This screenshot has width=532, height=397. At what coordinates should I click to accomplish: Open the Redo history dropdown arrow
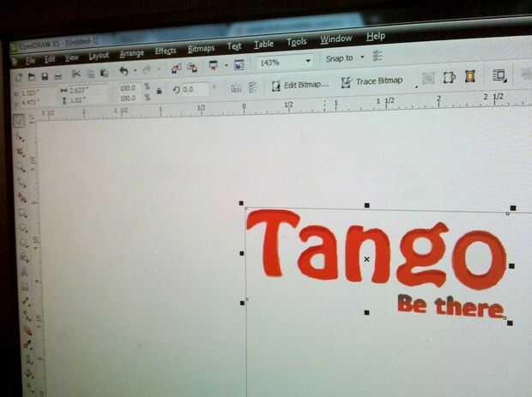tap(159, 69)
